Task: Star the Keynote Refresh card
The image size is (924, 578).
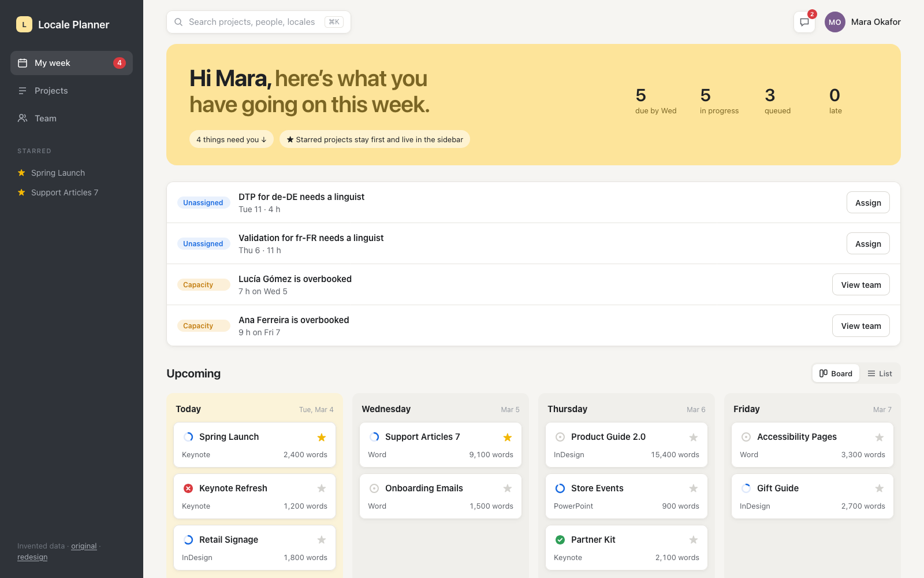Action: pyautogui.click(x=322, y=488)
